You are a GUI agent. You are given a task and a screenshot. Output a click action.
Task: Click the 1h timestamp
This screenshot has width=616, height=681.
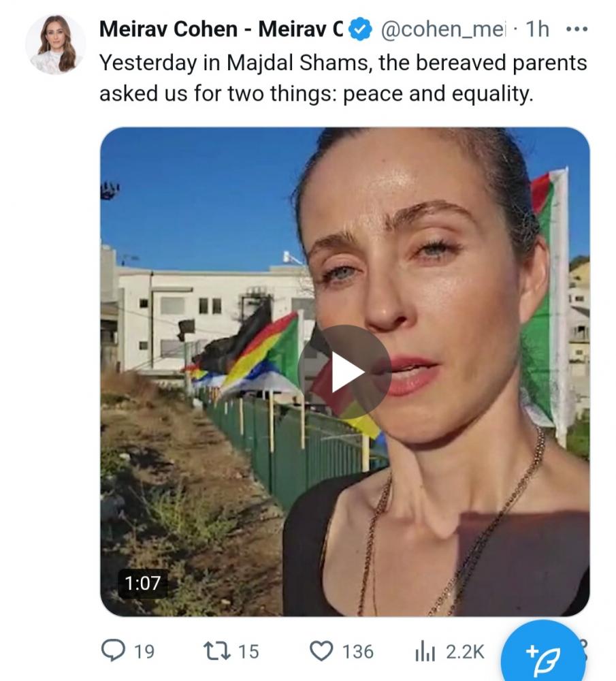tap(537, 29)
